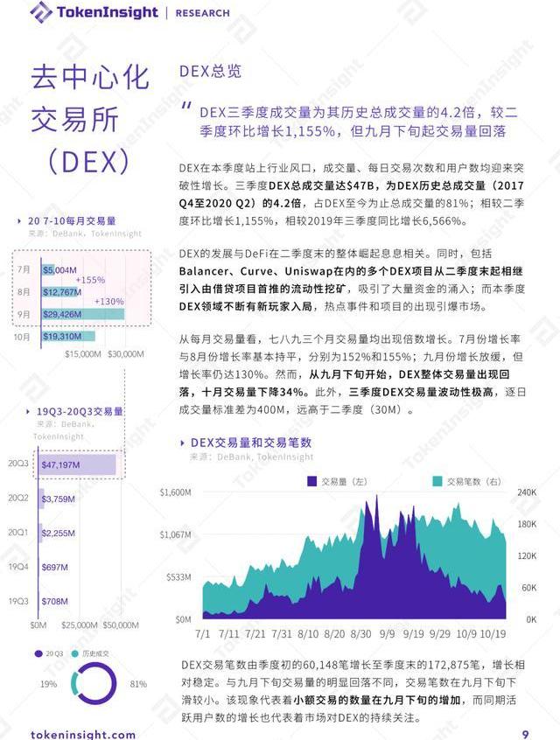
Task: Click the 180K right-axis label
Action: [527, 524]
